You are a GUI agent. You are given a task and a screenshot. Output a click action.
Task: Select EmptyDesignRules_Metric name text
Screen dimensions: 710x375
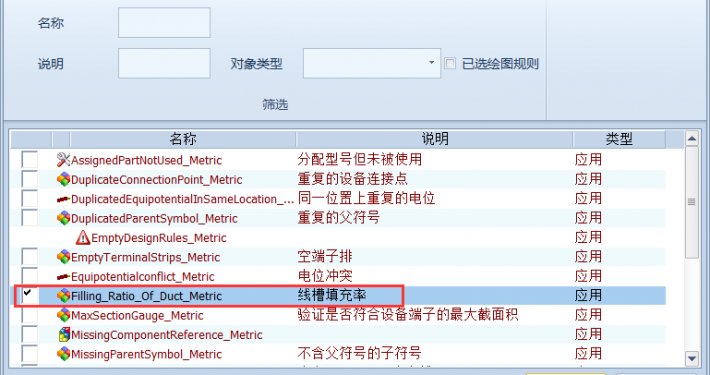coord(159,238)
